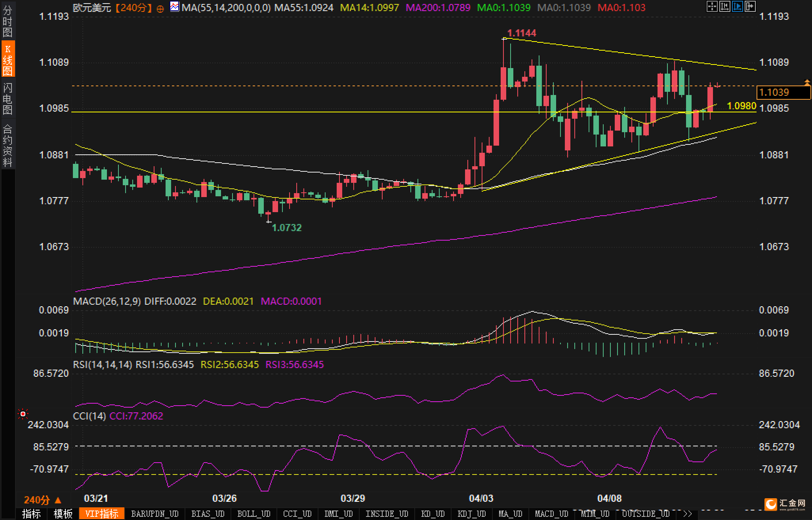Image resolution: width=812 pixels, height=520 pixels.
Task: Switch to 闪电图 side tab
Action: coord(8,99)
